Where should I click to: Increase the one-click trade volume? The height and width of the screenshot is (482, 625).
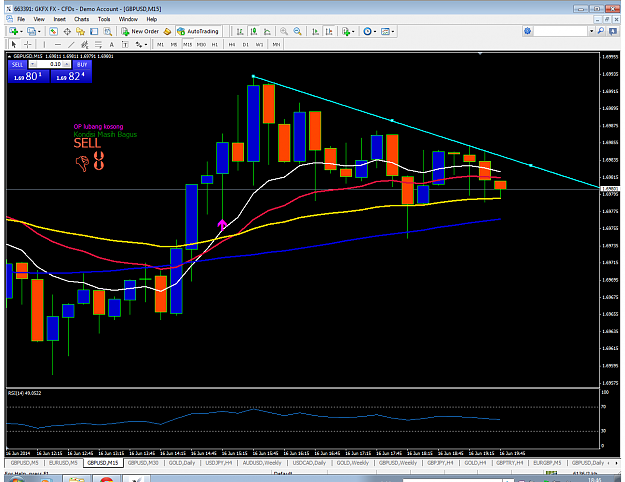tap(66, 64)
